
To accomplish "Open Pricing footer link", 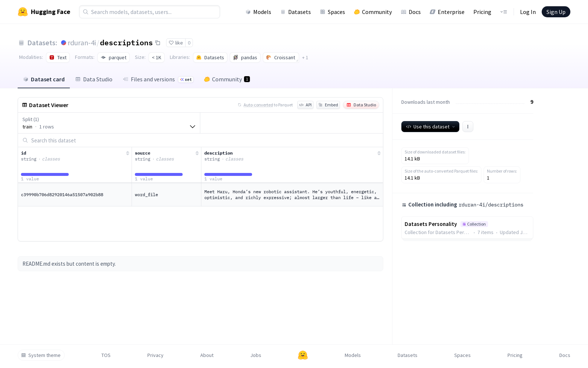I will click(515, 355).
